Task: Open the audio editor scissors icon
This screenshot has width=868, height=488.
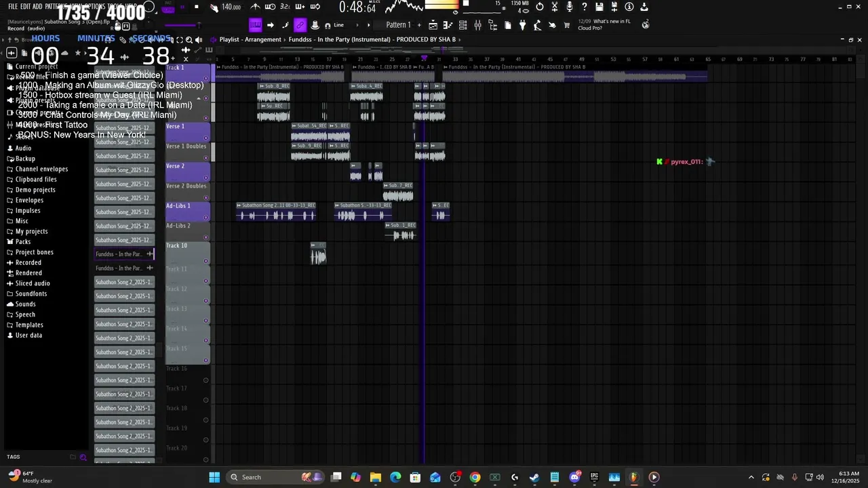Action: [555, 7]
